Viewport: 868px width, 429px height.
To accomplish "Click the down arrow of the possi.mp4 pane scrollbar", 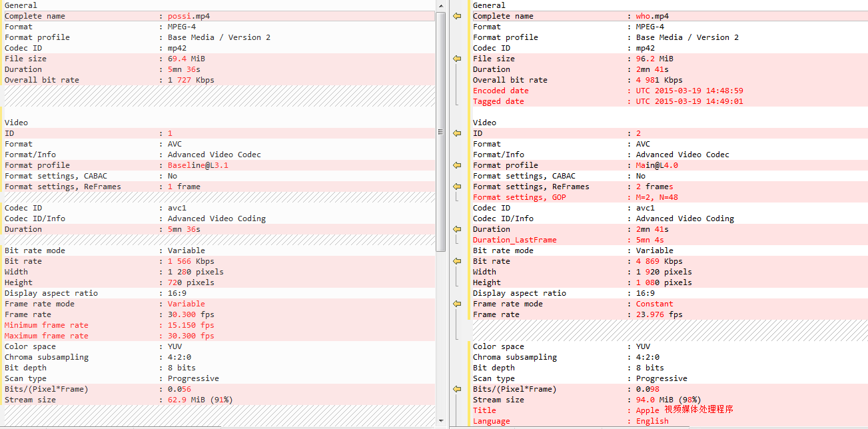I will 440,420.
